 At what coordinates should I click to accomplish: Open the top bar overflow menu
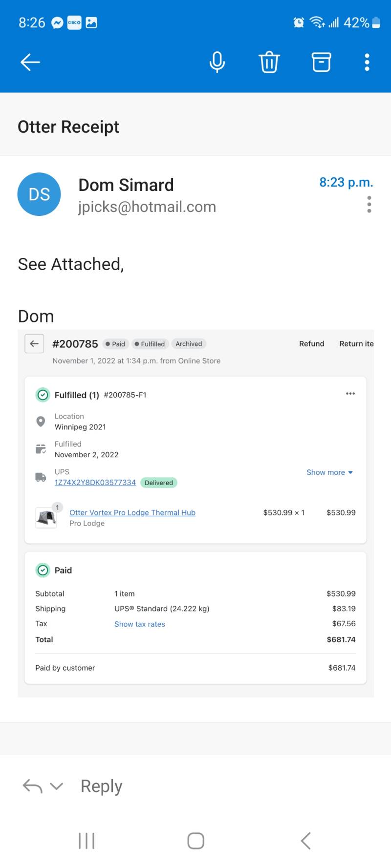point(367,62)
